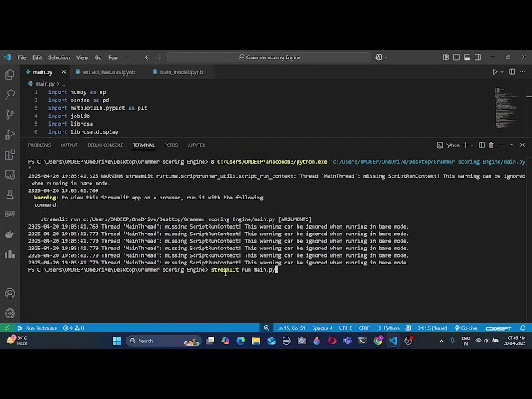This screenshot has width=532, height=399.
Task: Open the Testing flask view
Action: (x=10, y=195)
